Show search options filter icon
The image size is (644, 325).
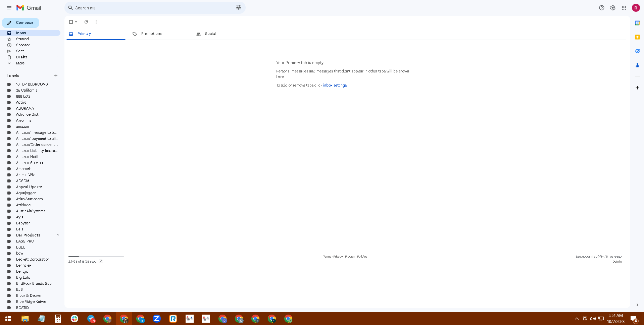click(239, 8)
